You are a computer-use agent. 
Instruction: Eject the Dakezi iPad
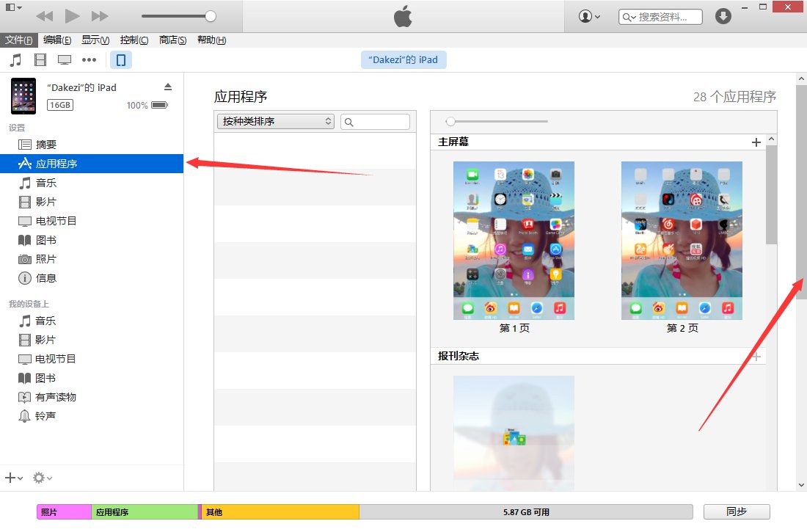(167, 87)
